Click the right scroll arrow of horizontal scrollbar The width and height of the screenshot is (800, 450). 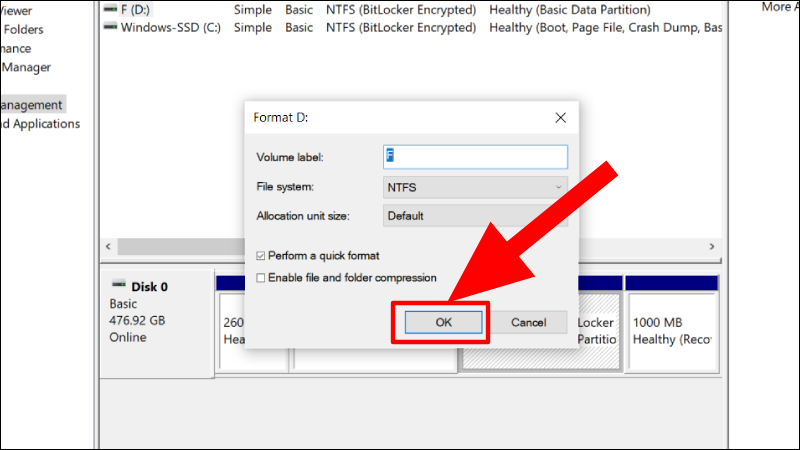pos(712,246)
